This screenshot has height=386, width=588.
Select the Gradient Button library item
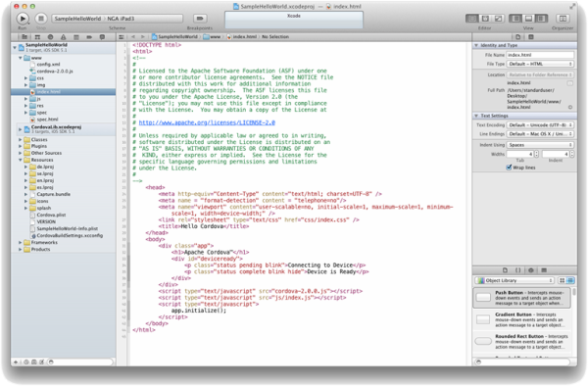click(x=521, y=319)
